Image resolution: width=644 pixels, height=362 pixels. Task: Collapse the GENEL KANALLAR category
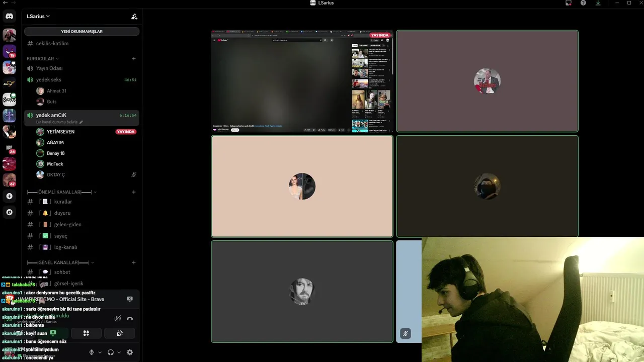coord(60,262)
